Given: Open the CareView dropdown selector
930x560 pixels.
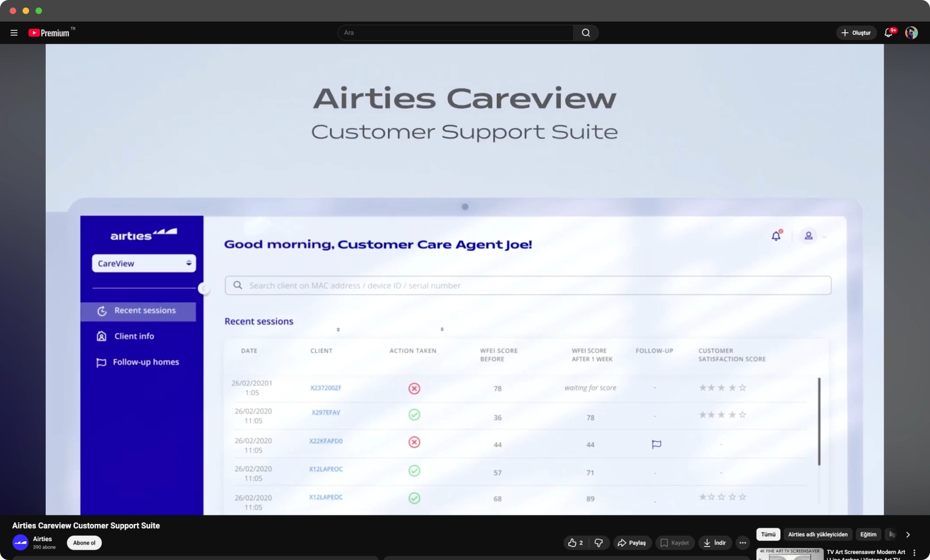Looking at the screenshot, I should (144, 263).
